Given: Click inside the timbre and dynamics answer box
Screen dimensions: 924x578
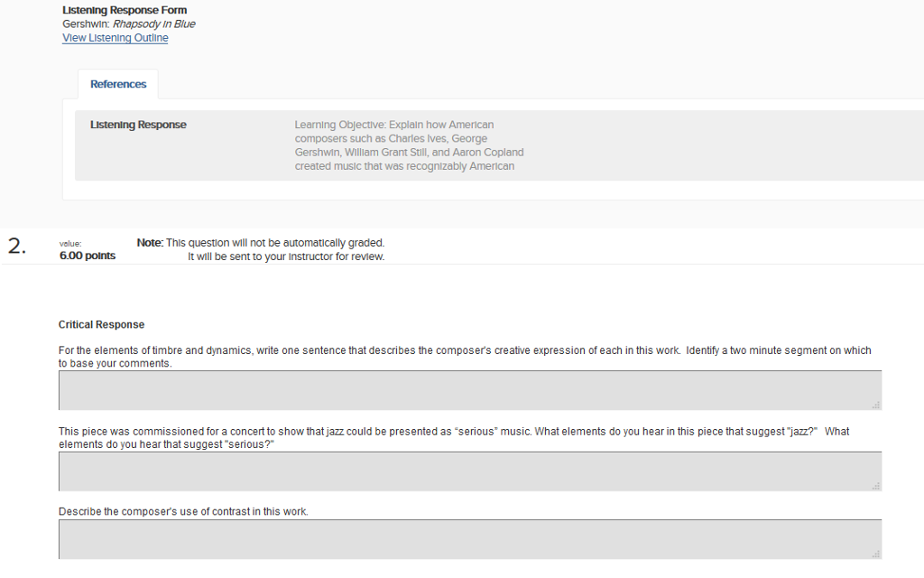Looking at the screenshot, I should tap(469, 389).
